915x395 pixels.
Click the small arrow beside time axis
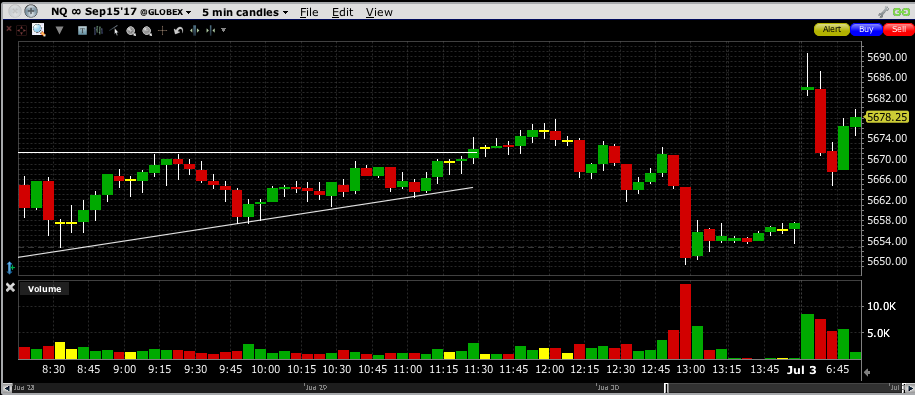point(867,372)
